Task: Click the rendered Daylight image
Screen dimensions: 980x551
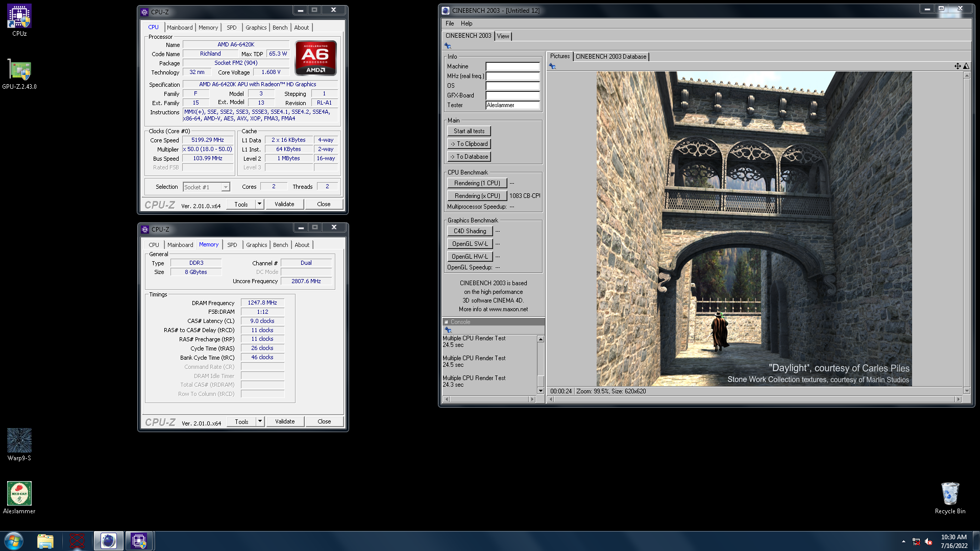Action: point(754,229)
